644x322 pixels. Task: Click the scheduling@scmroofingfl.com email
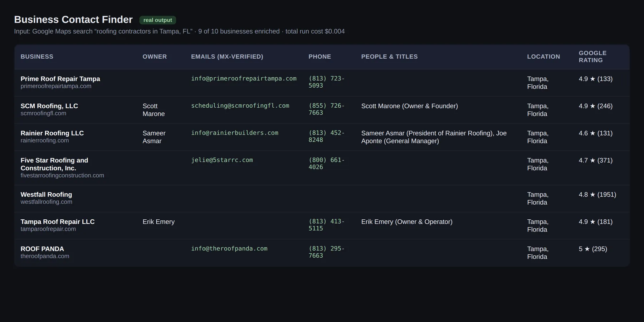pyautogui.click(x=240, y=106)
